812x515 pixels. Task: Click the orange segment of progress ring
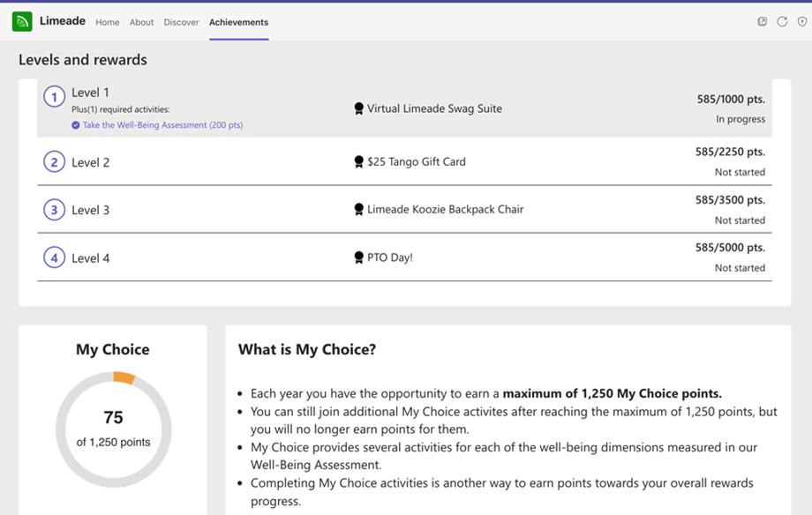pos(124,377)
